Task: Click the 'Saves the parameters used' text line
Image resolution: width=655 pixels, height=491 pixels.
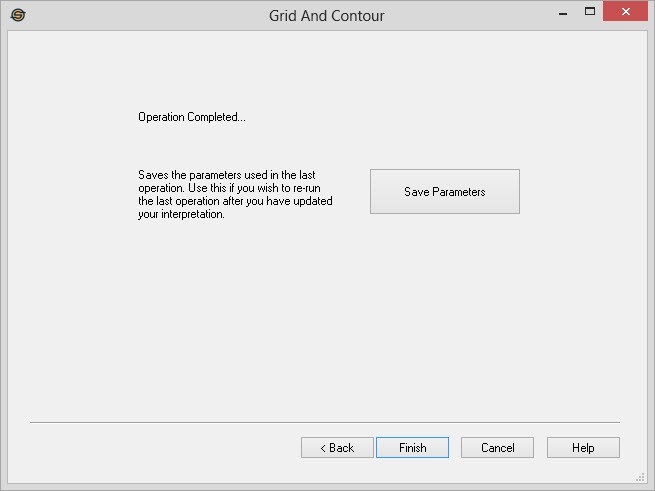Action: pos(227,175)
